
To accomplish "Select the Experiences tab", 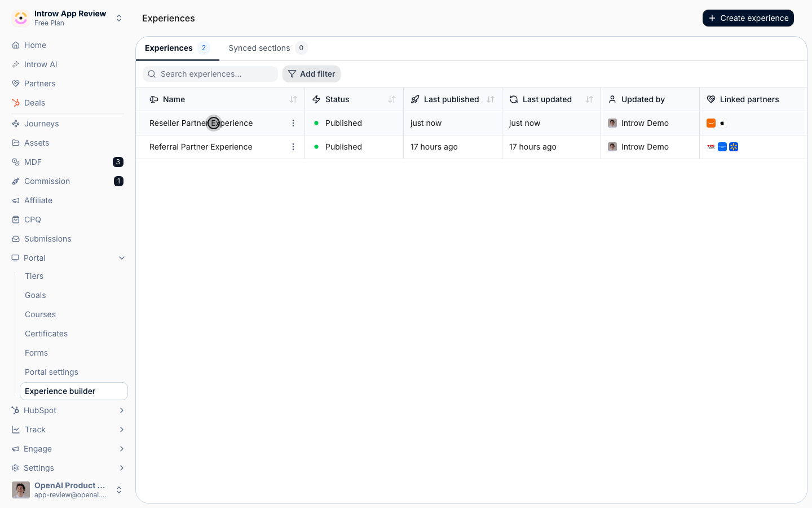I will (x=177, y=48).
